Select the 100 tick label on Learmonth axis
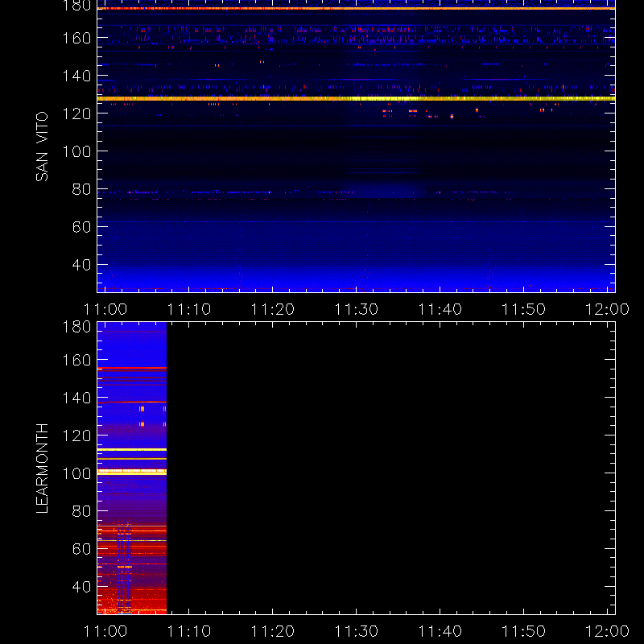Screen dimensions: 644x644 (76, 473)
